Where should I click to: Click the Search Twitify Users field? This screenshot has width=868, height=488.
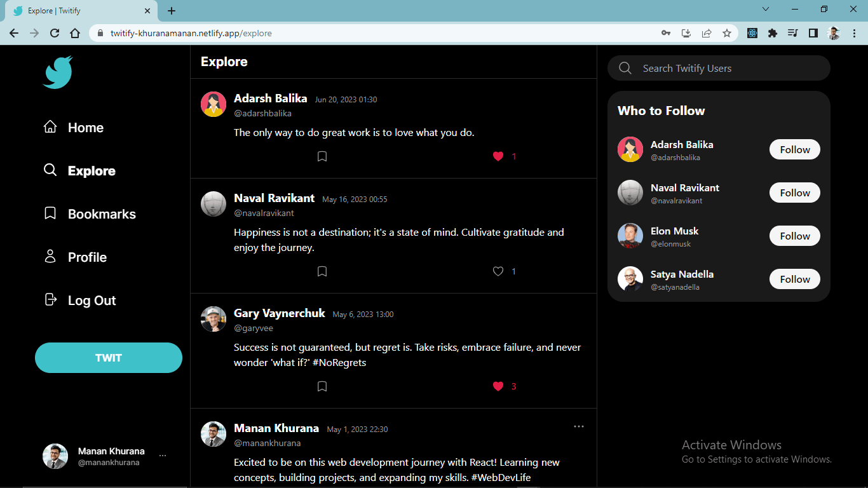click(719, 68)
